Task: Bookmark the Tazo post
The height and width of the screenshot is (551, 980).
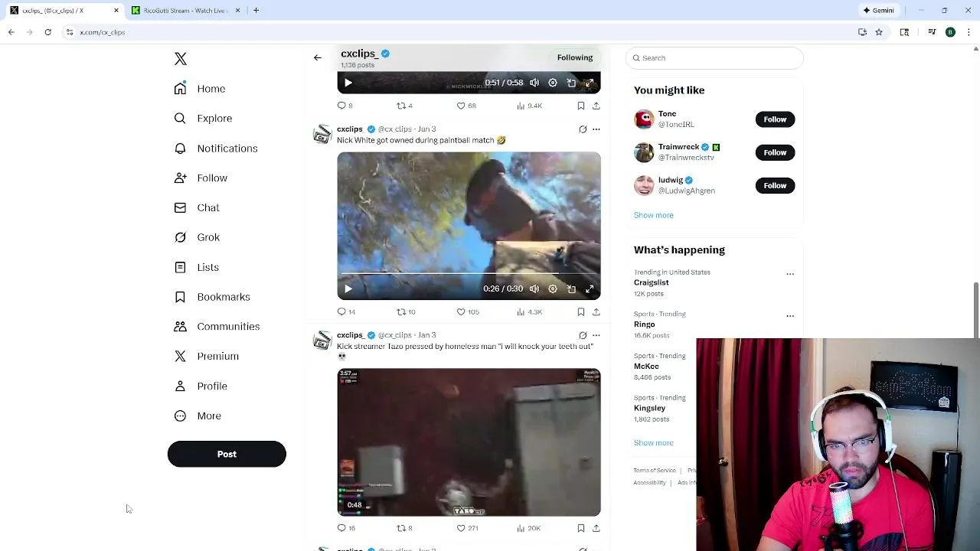Action: (581, 528)
